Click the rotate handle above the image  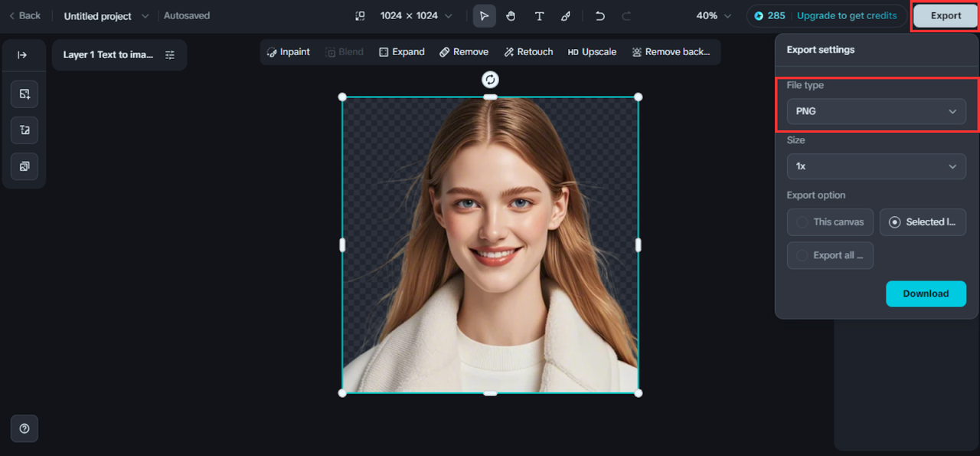tap(490, 80)
